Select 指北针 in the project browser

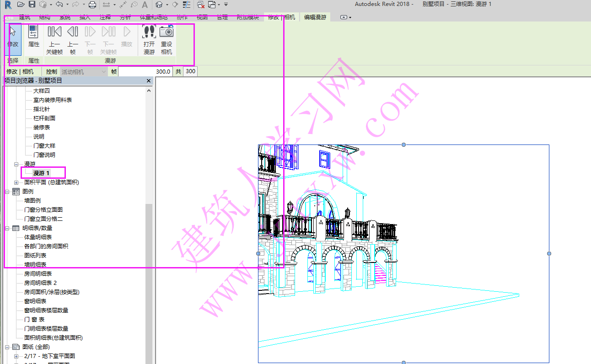click(42, 109)
